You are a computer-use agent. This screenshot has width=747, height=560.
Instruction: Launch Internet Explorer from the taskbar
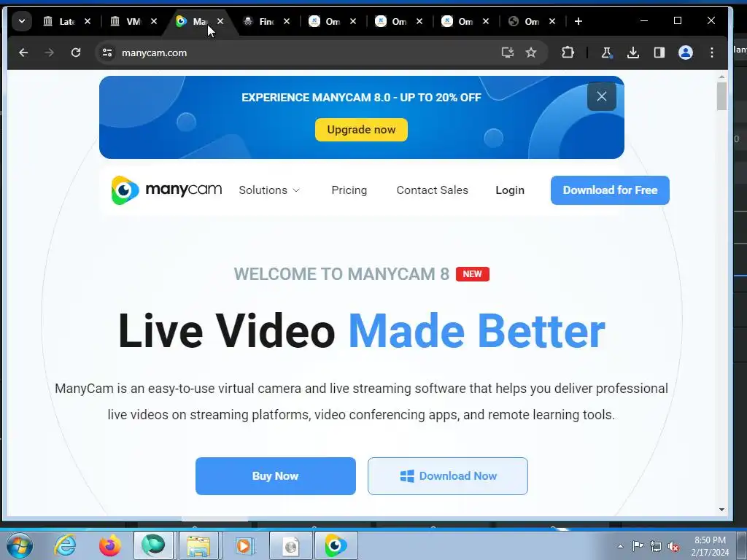point(65,545)
